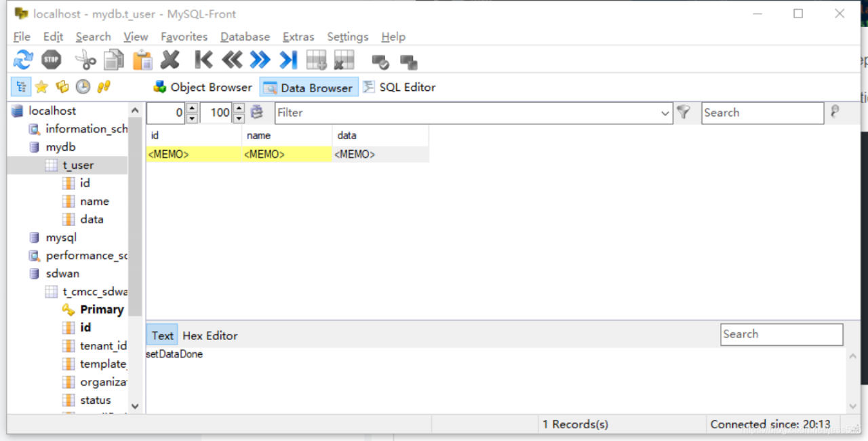Open the Edit menu

(x=53, y=37)
